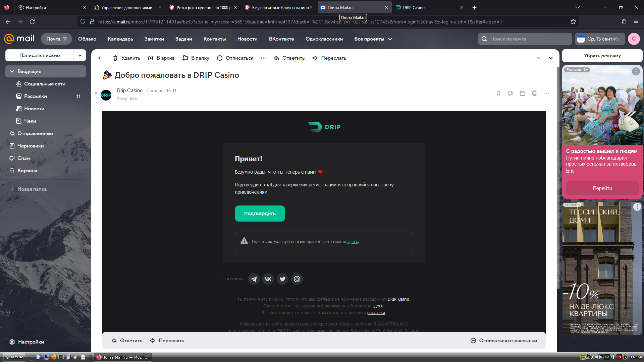The height and width of the screenshot is (362, 644).
Task: Switch to the DRIP Casino browser tab
Action: coord(429,7)
